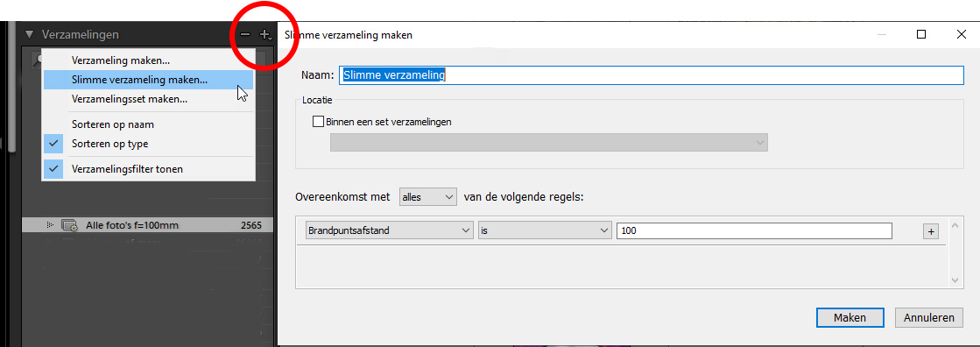The height and width of the screenshot is (347, 980).
Task: Collapse the Verzamelingen panel triangle
Action: point(30,35)
